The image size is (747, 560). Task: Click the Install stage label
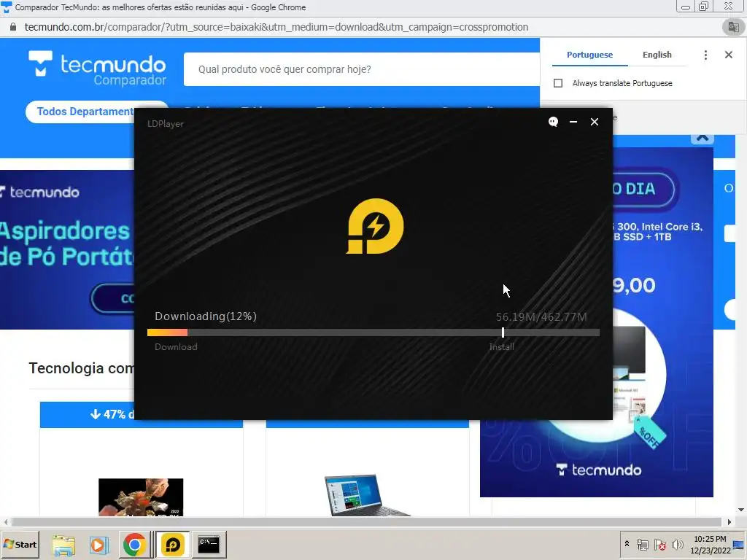(x=501, y=346)
